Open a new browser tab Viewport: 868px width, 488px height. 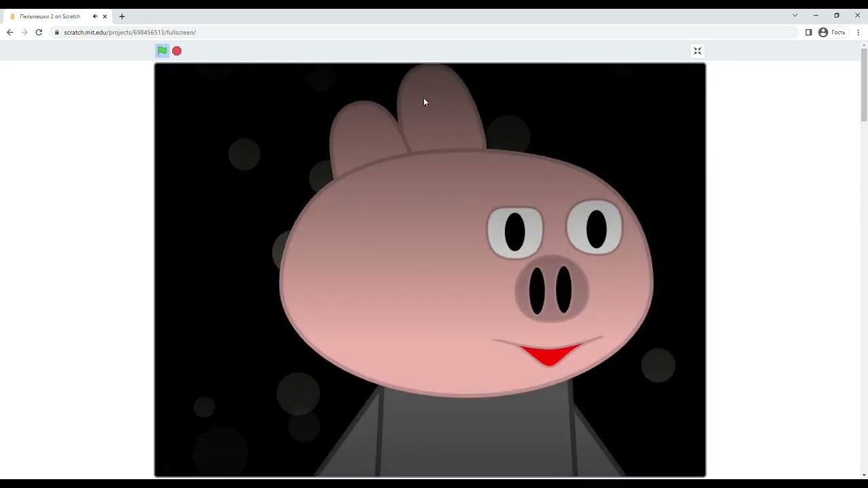[122, 16]
